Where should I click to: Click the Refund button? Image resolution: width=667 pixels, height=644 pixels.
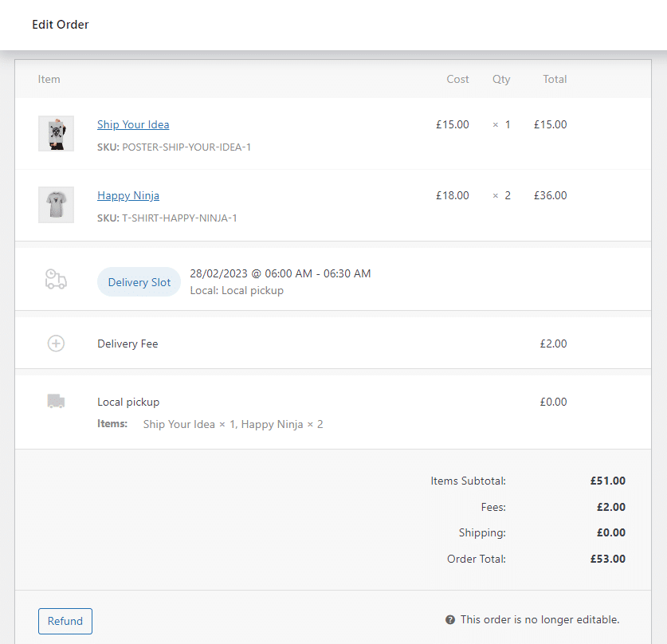[x=65, y=621]
